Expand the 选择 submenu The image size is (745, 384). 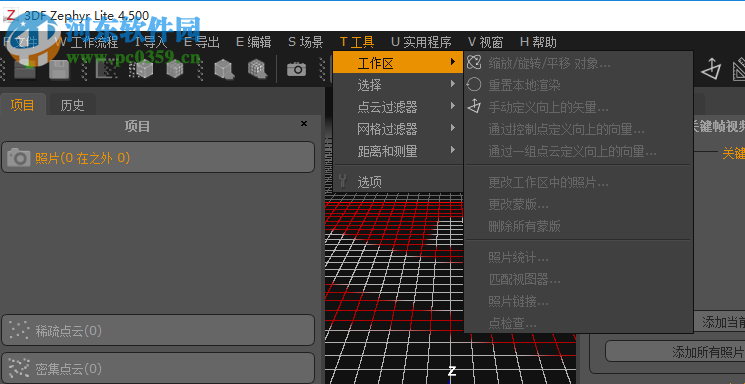398,85
